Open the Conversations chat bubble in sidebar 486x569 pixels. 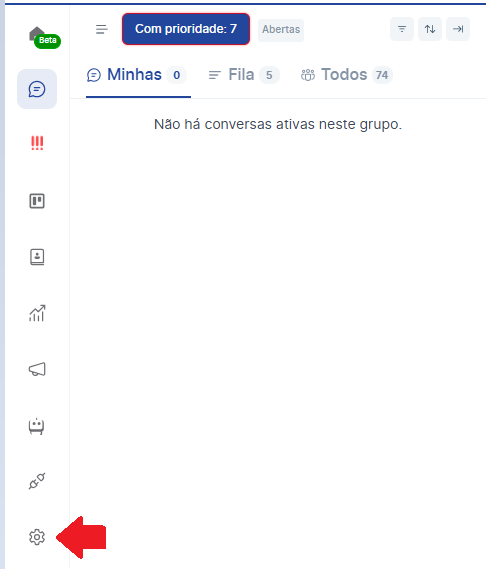[x=37, y=89]
